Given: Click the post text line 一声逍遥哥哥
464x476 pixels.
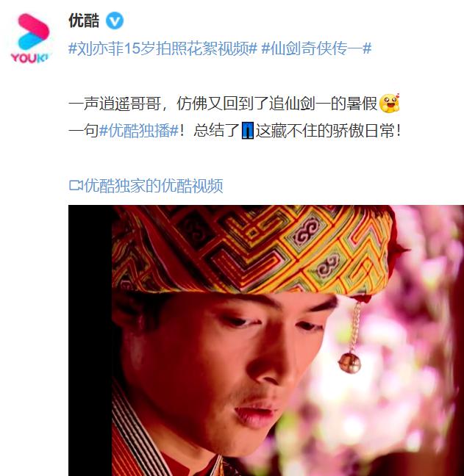Looking at the screenshot, I should coord(115,104).
